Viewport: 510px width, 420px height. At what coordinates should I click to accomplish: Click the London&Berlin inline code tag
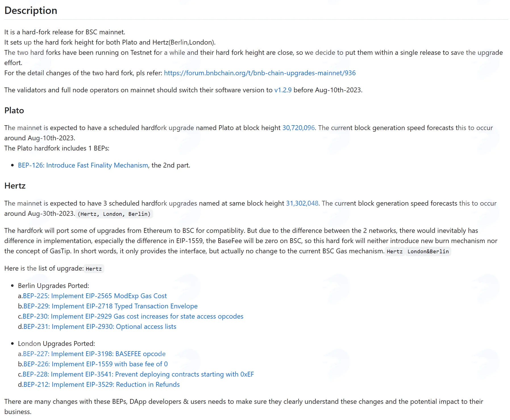pyautogui.click(x=428, y=251)
